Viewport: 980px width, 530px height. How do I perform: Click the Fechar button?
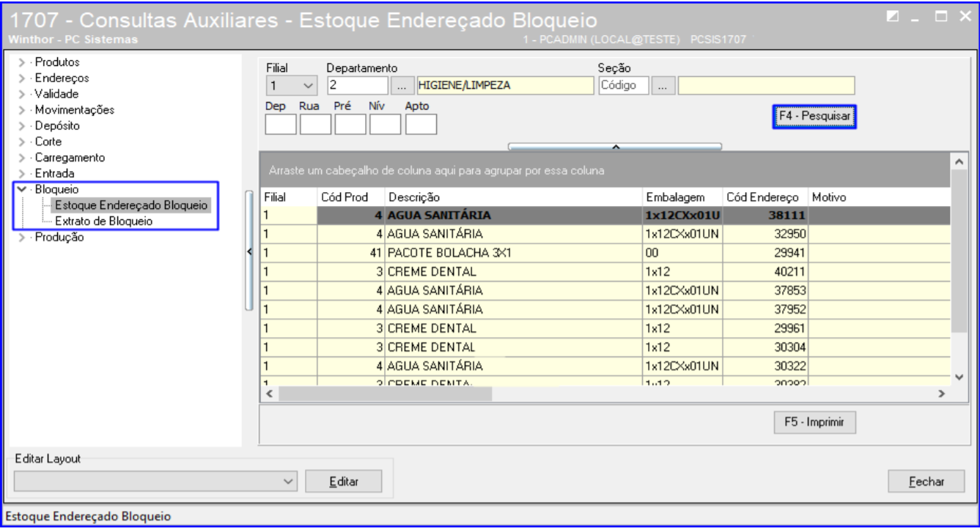tap(926, 482)
